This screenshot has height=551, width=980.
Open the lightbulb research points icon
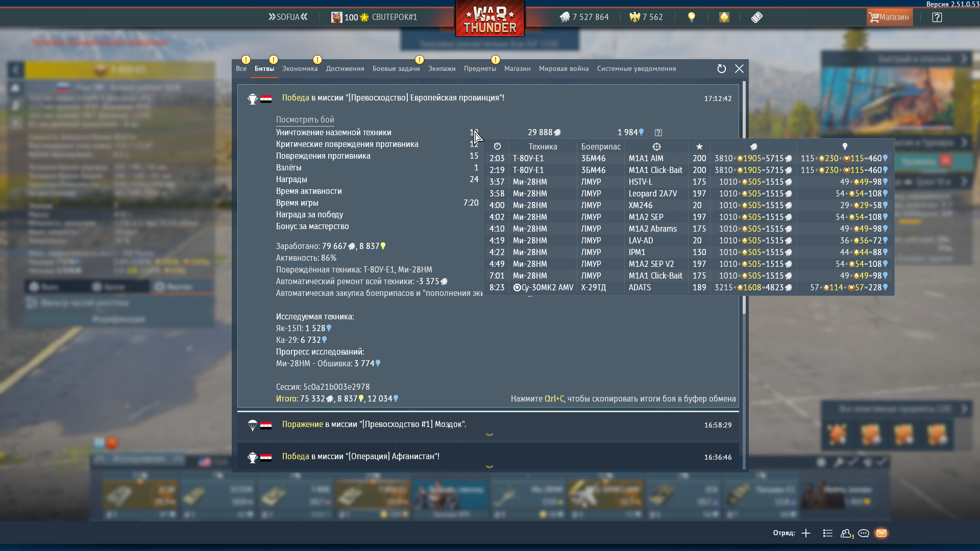click(691, 17)
